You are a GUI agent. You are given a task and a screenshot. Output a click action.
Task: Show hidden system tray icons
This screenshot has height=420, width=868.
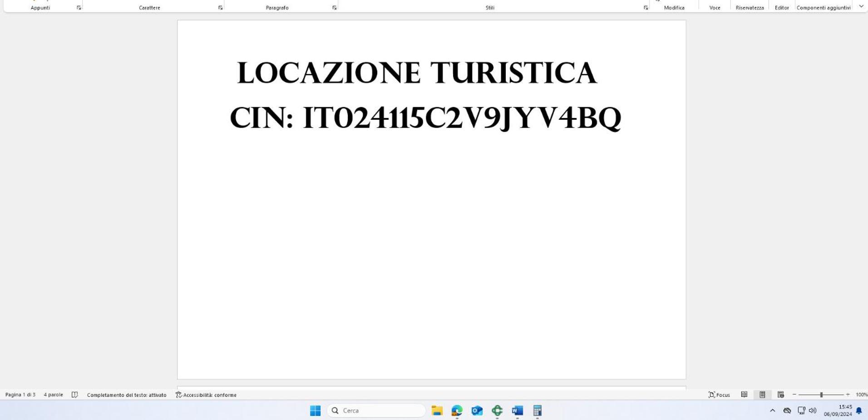point(772,410)
